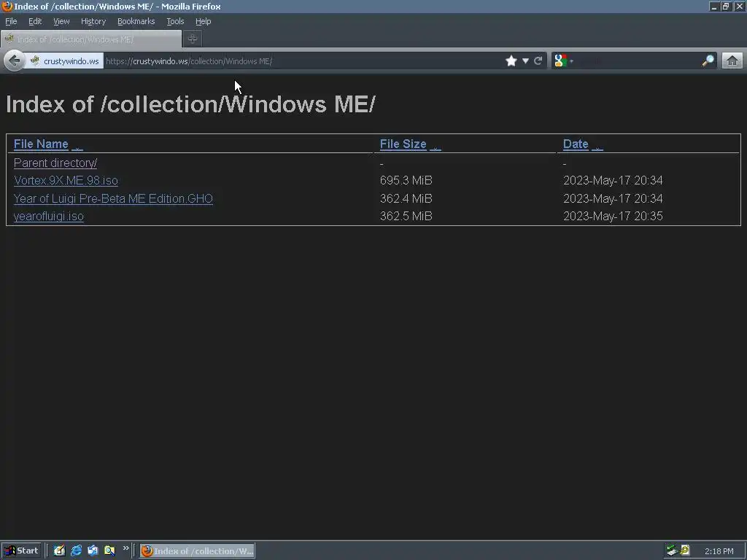Select the 'Index of /collection/Windows ME/' tab
Image resolution: width=747 pixels, height=560 pixels.
pos(91,39)
